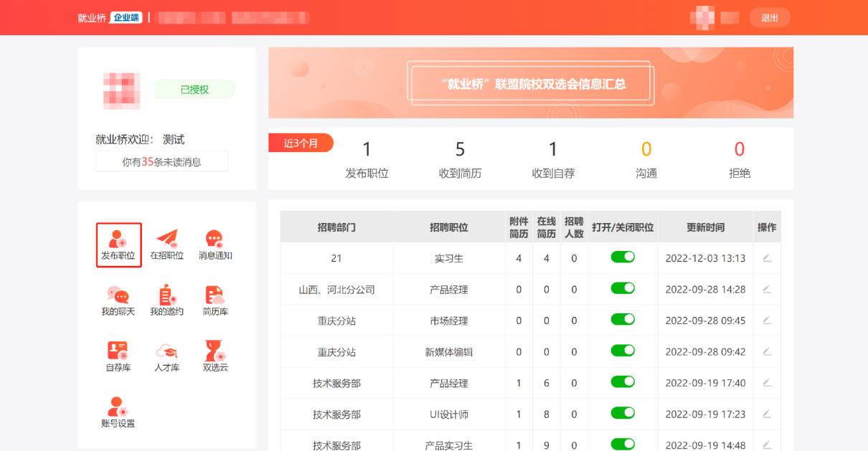Click the 更新时间 column header
Screen dimensions: 868x451
pos(706,227)
